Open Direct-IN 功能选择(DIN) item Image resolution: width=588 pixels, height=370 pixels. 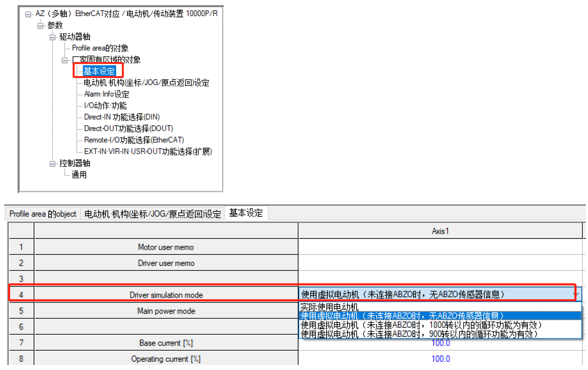tap(122, 117)
